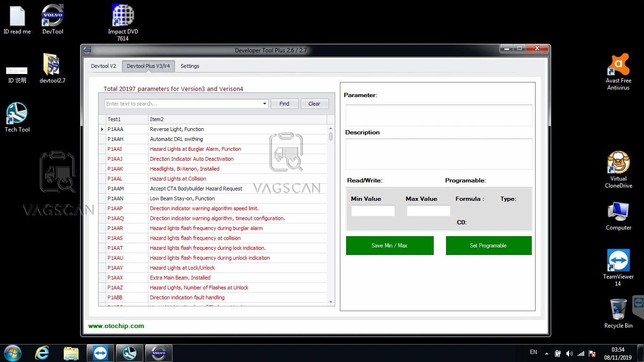Click the Find button

click(x=284, y=104)
